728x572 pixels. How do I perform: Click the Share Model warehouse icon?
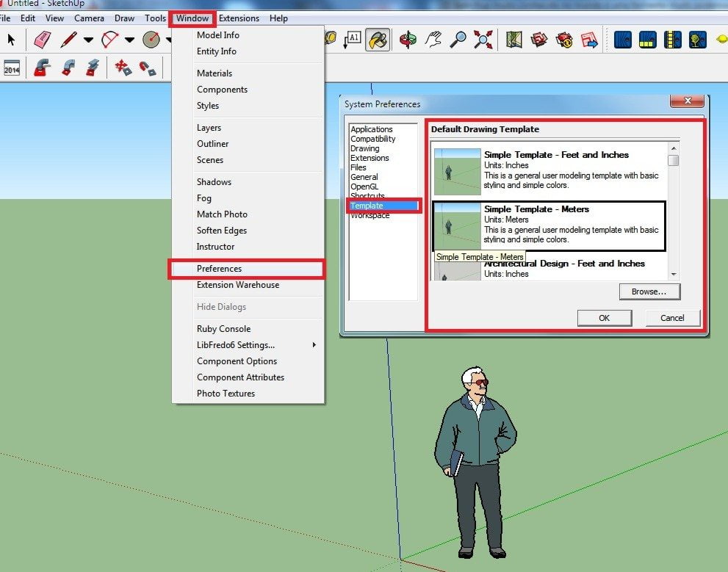(x=564, y=40)
